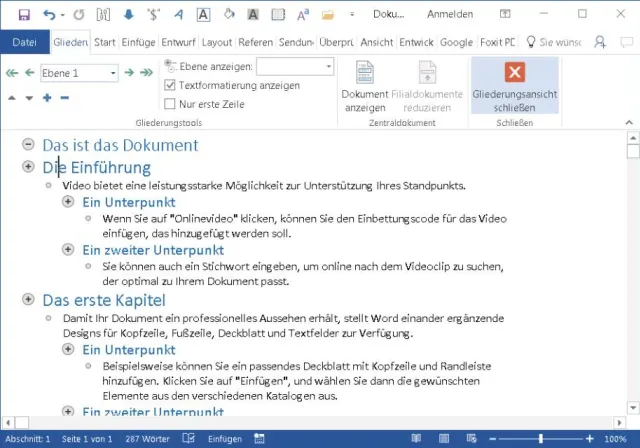Viewport: 640px width, 448px height.
Task: Collapse the 'Das ist das Dokument' outline bullet
Action: pos(28,145)
